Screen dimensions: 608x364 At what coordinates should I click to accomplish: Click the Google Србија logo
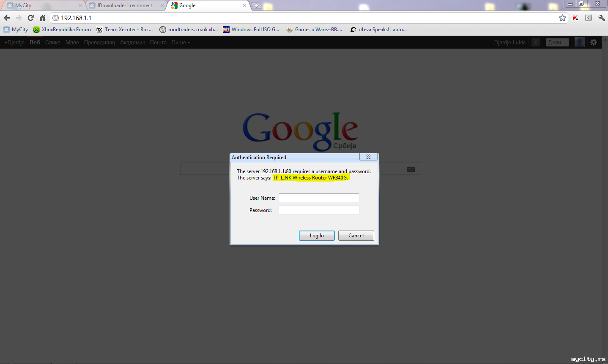[300, 131]
